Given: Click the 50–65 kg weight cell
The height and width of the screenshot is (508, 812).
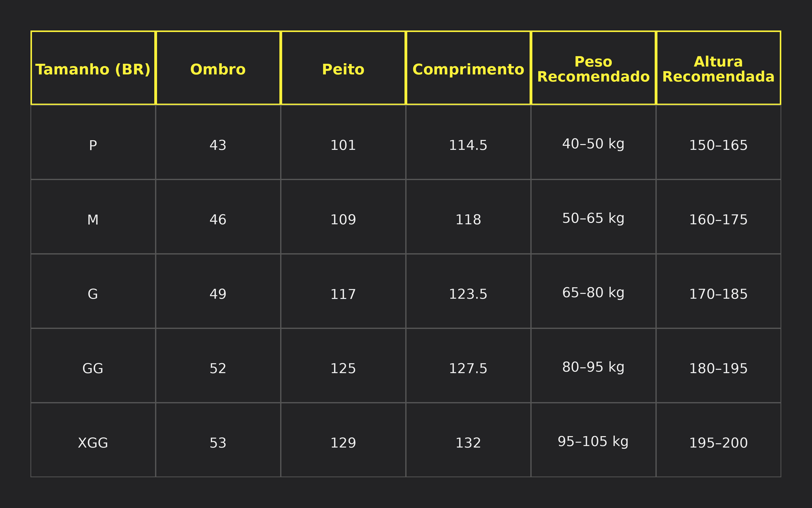Looking at the screenshot, I should click(x=593, y=219).
